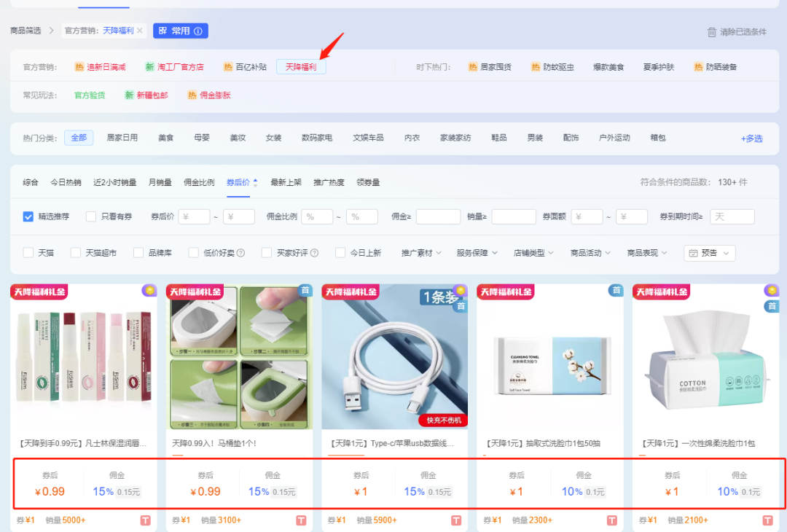Click the gold coin badge on the lip balm image
The height and width of the screenshot is (532, 787).
point(149,291)
